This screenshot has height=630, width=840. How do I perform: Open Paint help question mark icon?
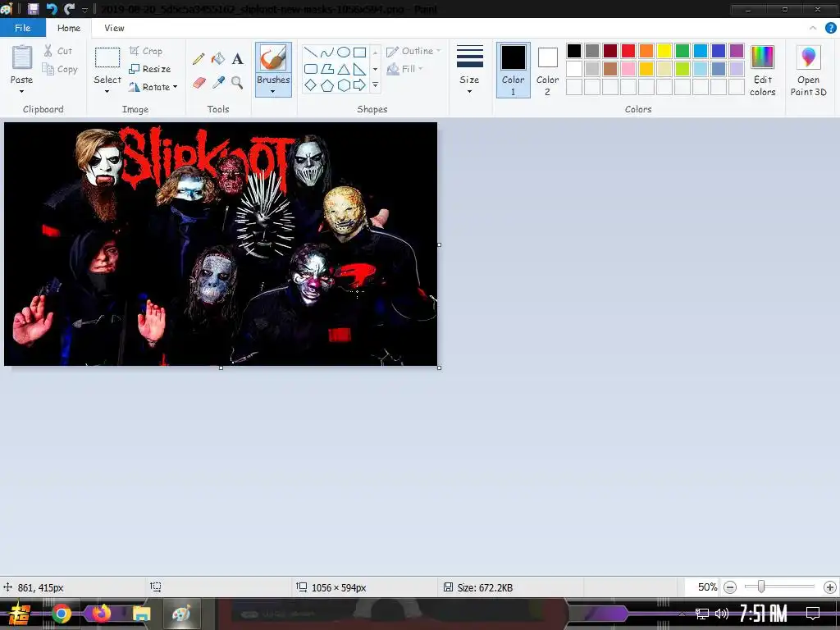[830, 28]
